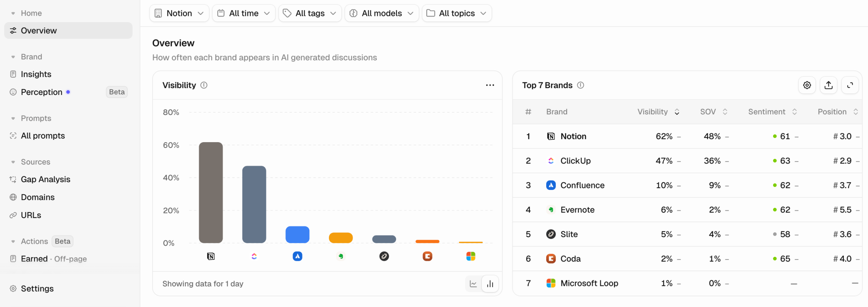The height and width of the screenshot is (307, 868).
Task: Open the Notion brand dropdown
Action: click(x=179, y=13)
